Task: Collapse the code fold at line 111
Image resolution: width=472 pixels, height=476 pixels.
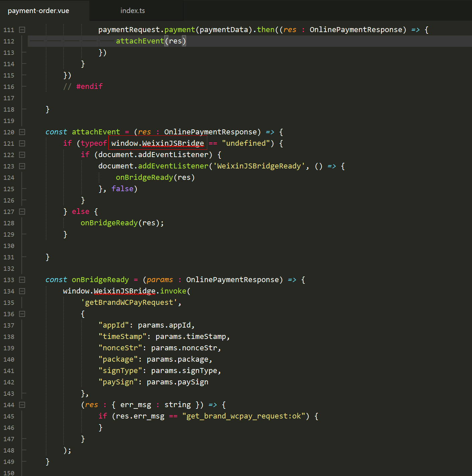Action: pos(22,30)
